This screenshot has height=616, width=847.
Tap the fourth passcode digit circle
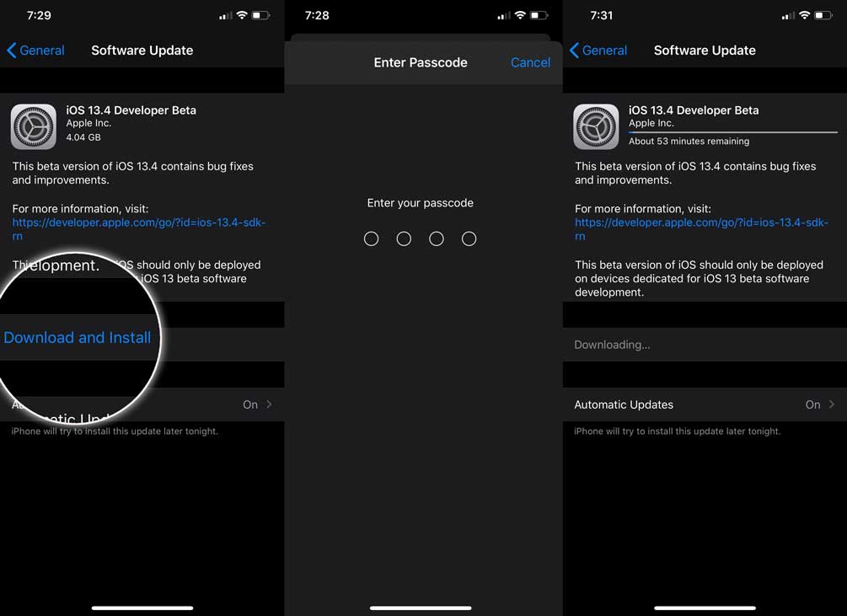click(469, 238)
